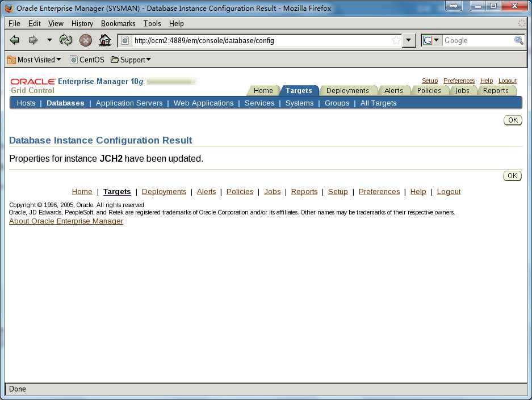Focus the Google search field
This screenshot has width=532, height=400.
tap(478, 41)
